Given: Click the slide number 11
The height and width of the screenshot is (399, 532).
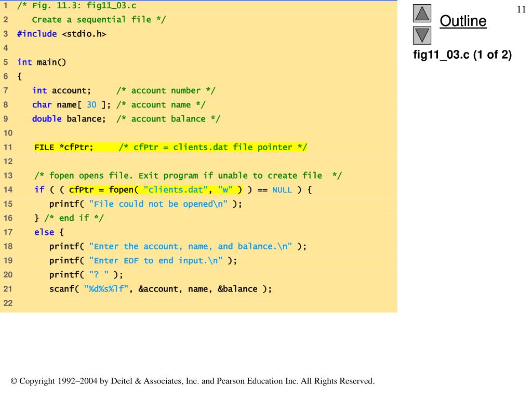Looking at the screenshot, I should 521,9.
